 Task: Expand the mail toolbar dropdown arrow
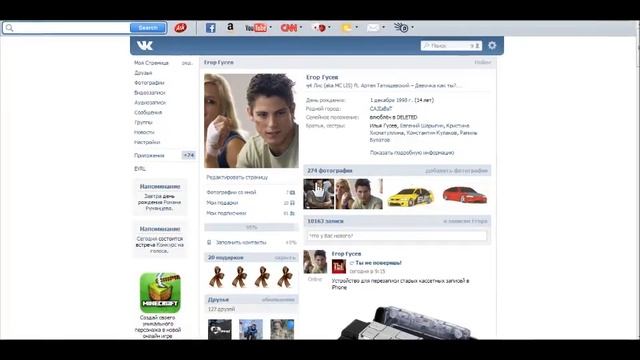tap(383, 27)
